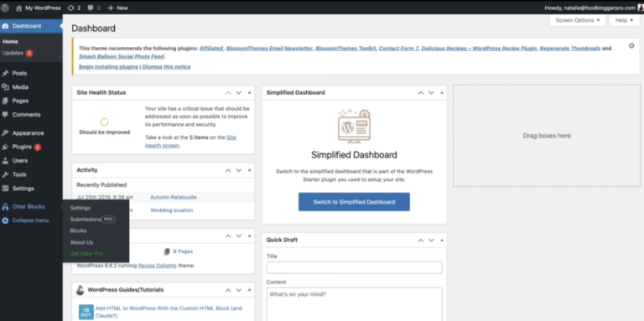Click the WordPress Guides/Tutorials widget icon

pos(80,290)
